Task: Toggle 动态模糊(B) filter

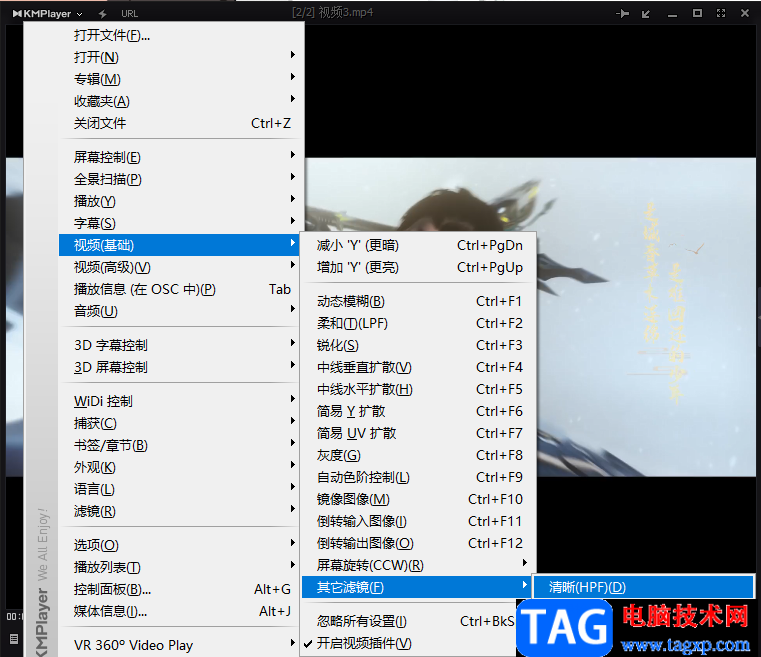Action: [x=419, y=301]
